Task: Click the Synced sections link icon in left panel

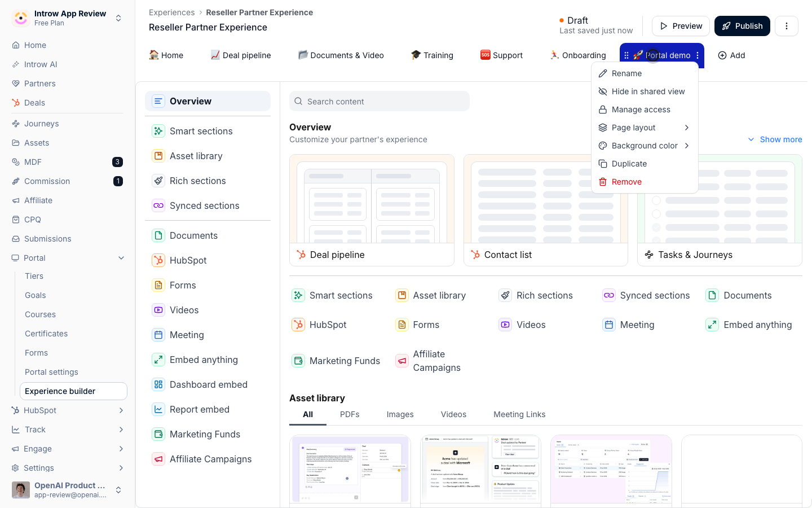Action: pyautogui.click(x=158, y=205)
